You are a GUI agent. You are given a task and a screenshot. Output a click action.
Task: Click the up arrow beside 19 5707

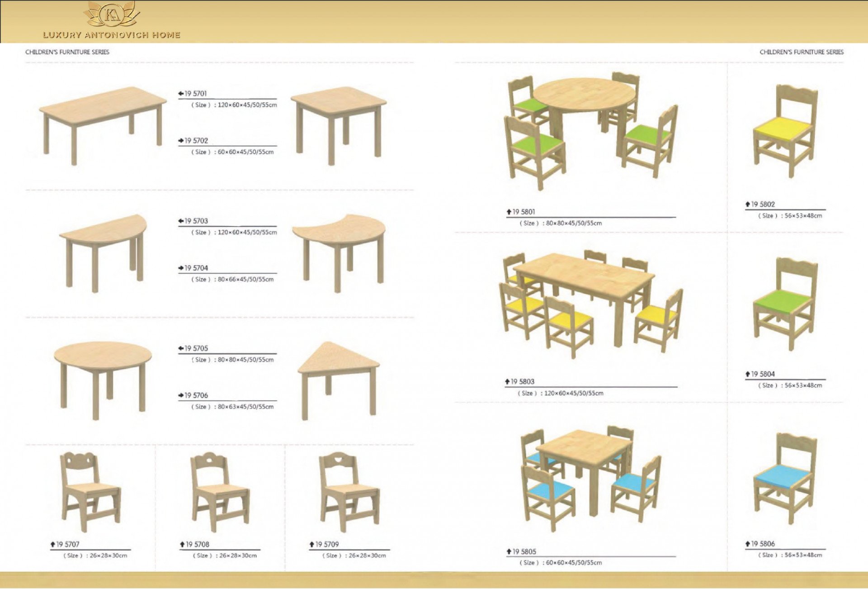tap(53, 544)
